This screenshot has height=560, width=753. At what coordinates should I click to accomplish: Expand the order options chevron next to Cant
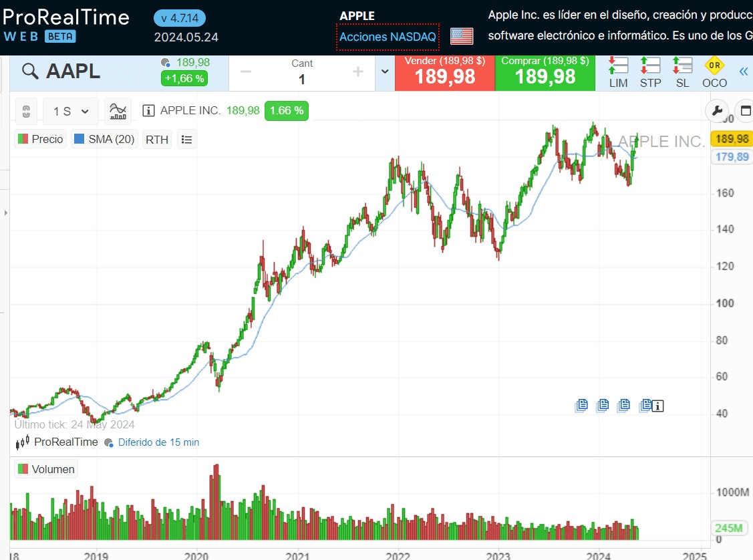coord(385,72)
